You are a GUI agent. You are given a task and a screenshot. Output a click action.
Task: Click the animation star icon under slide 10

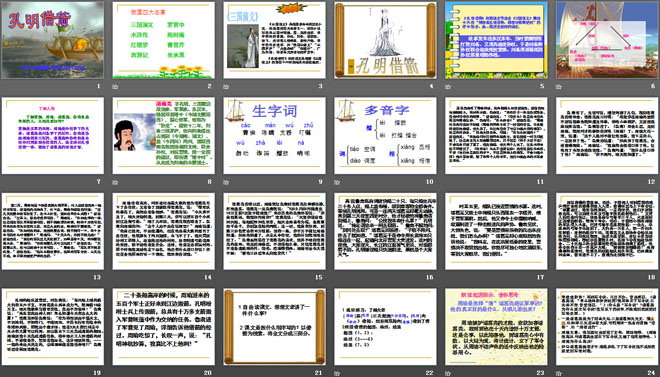tap(337, 182)
